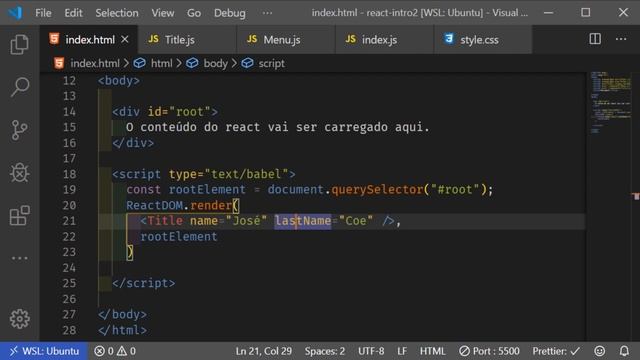
Task: Click index.html in the breadcrumb
Action: (95, 64)
